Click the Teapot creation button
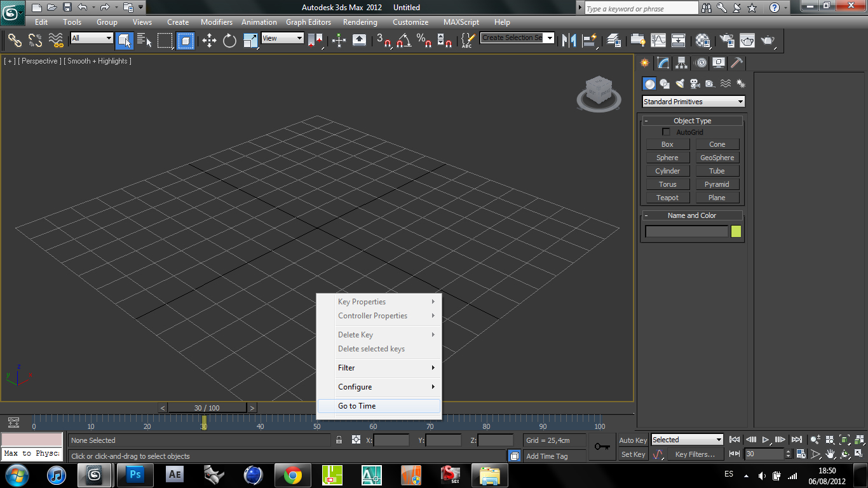 668,198
